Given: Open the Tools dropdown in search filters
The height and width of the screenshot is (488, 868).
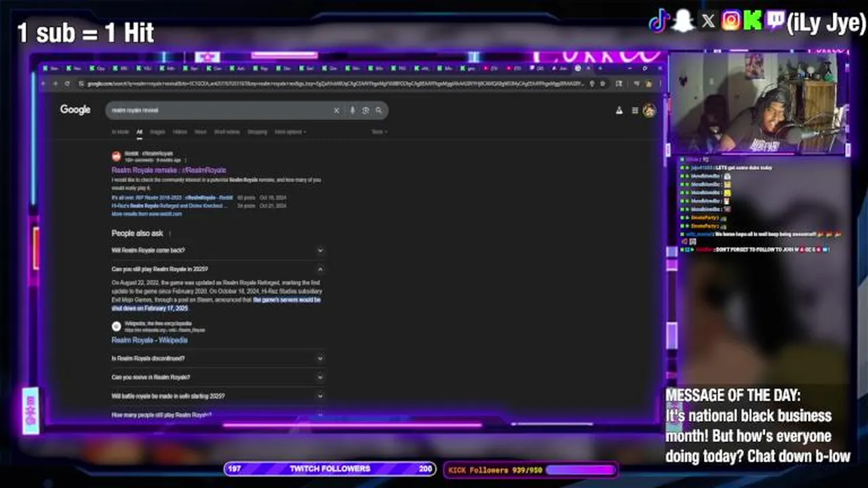Looking at the screenshot, I should point(379,132).
